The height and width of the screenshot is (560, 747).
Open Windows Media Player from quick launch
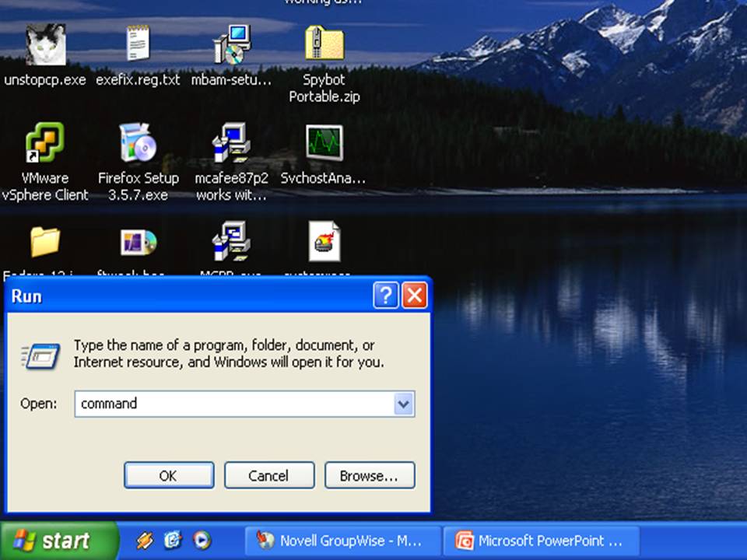[x=202, y=541]
